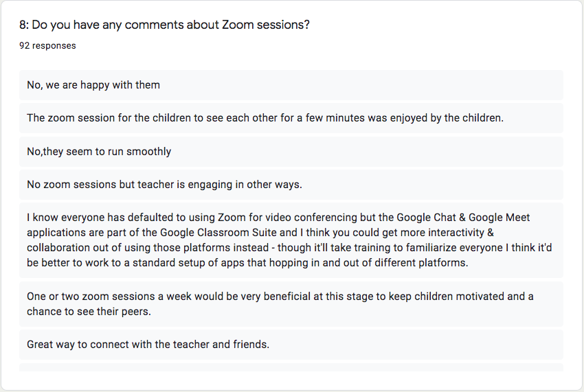Viewport: 584px width, 392px height.
Task: Click the question title about Zoom sessions
Action: pos(164,25)
